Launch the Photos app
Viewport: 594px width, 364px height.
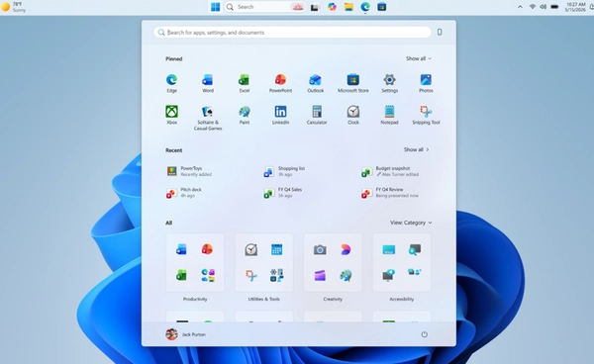click(426, 83)
